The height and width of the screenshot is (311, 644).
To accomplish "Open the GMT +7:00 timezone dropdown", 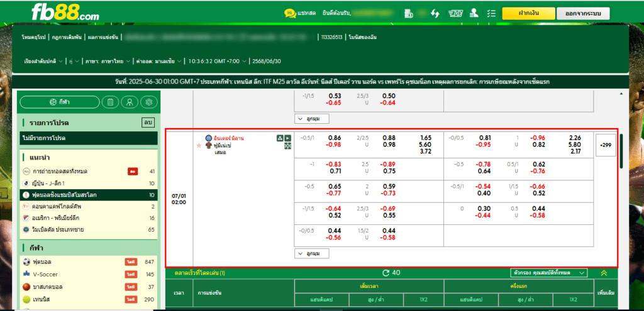I will (x=218, y=61).
